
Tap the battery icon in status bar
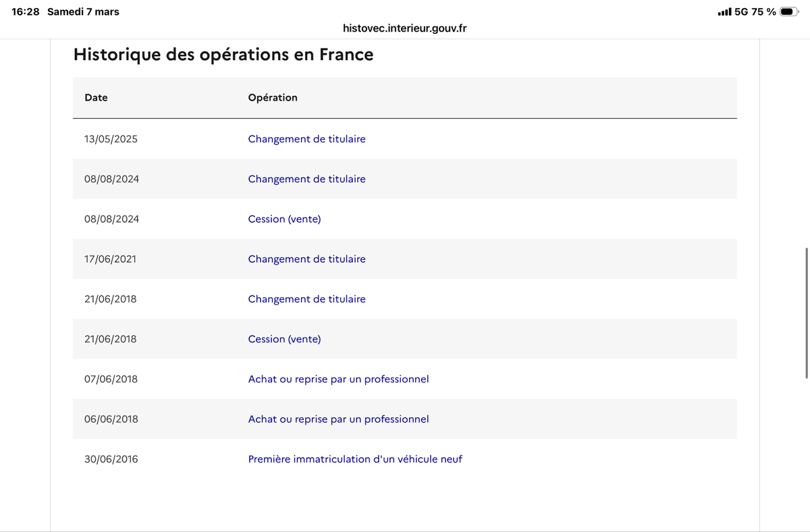pos(789,11)
